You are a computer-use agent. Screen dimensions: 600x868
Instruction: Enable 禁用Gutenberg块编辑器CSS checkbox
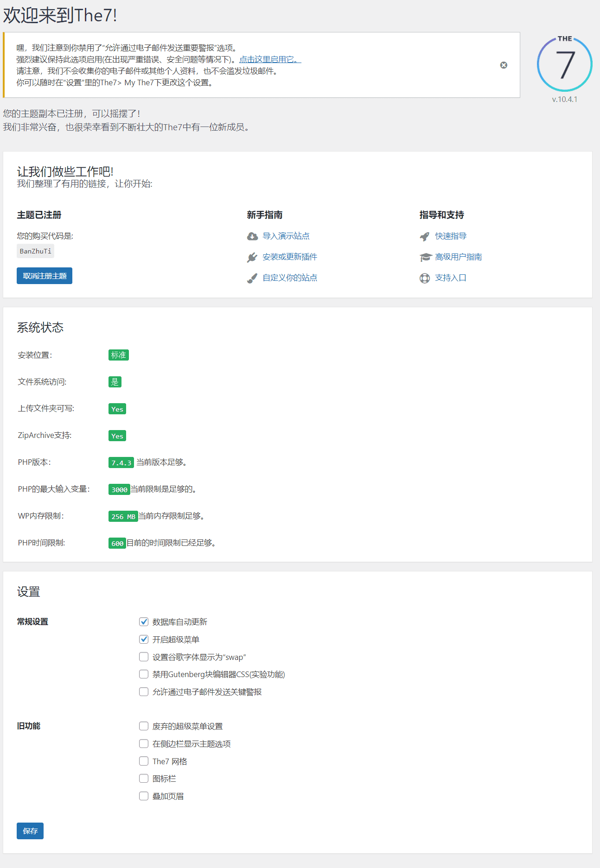[x=144, y=674]
